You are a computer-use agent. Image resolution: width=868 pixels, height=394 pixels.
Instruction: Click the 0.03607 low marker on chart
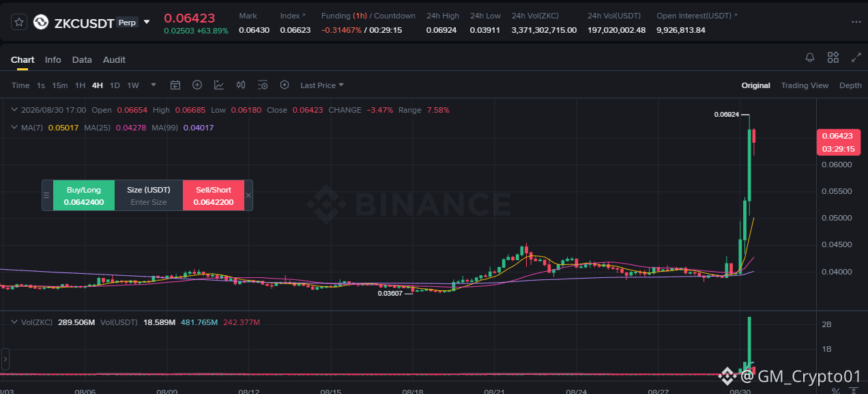(x=390, y=292)
